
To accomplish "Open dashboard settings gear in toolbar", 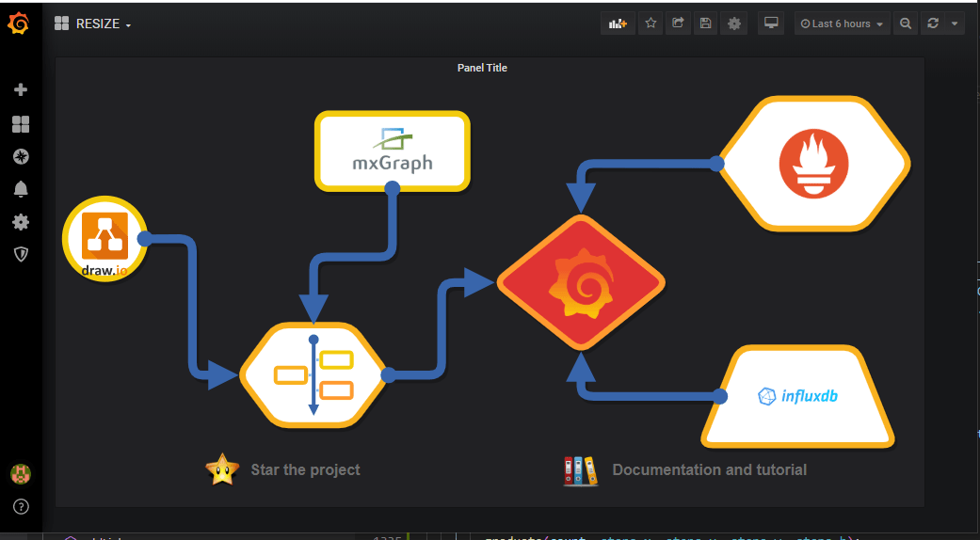I will pos(734,24).
